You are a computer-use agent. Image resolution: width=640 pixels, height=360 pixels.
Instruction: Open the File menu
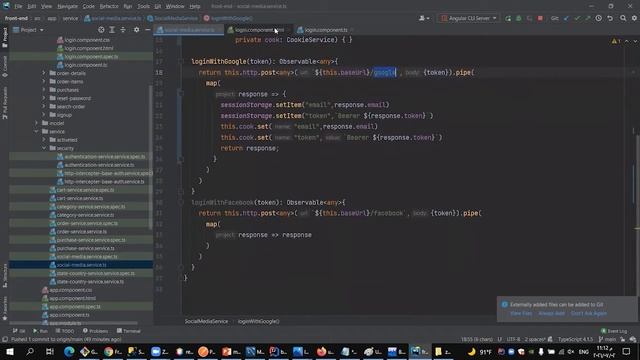coord(18,6)
